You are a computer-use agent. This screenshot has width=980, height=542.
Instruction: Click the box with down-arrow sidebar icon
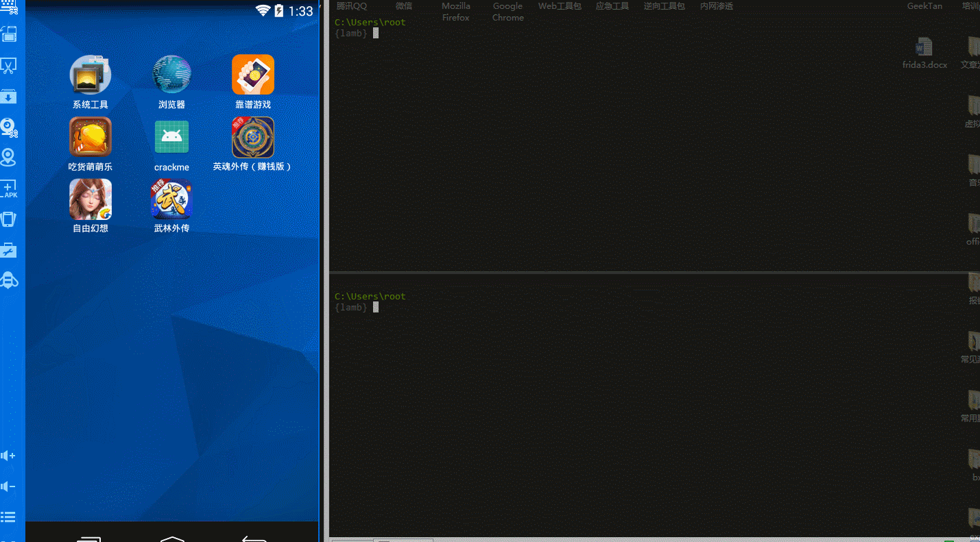point(9,96)
